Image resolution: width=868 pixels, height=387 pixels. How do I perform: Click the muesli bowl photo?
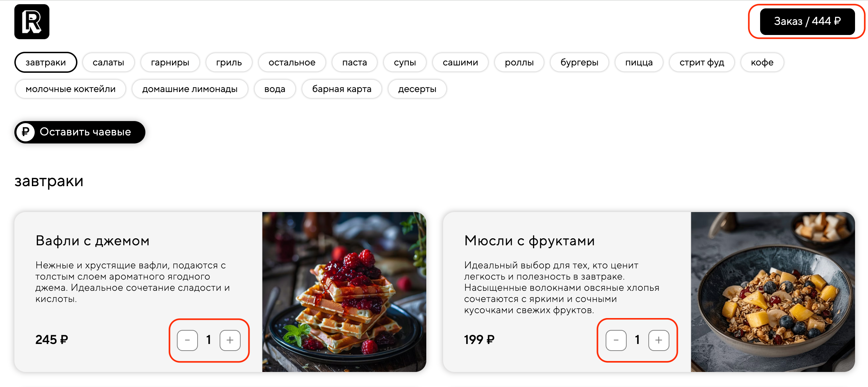tap(773, 292)
